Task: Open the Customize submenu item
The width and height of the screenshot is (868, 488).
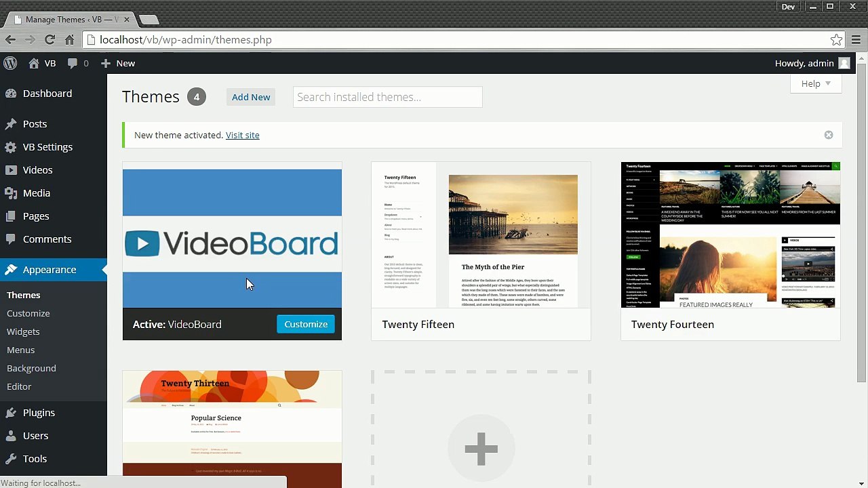Action: click(x=28, y=313)
